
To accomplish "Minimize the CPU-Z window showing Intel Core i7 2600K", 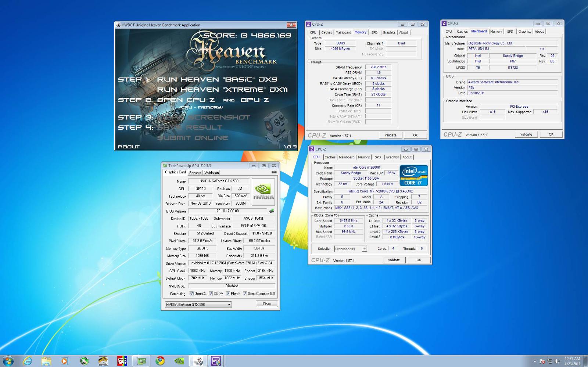I will coord(406,149).
